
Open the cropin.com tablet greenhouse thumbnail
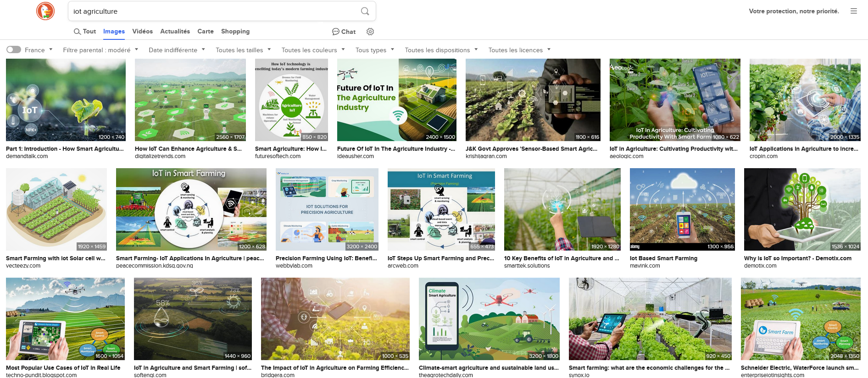pos(805,100)
